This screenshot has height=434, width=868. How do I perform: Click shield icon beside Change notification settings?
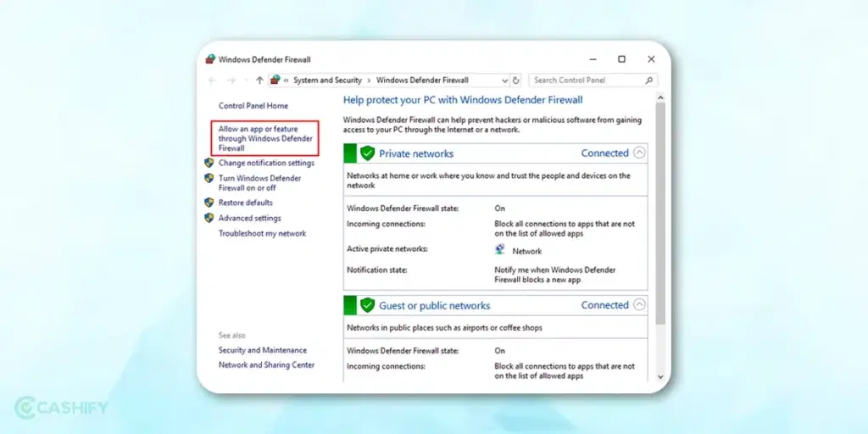point(209,163)
